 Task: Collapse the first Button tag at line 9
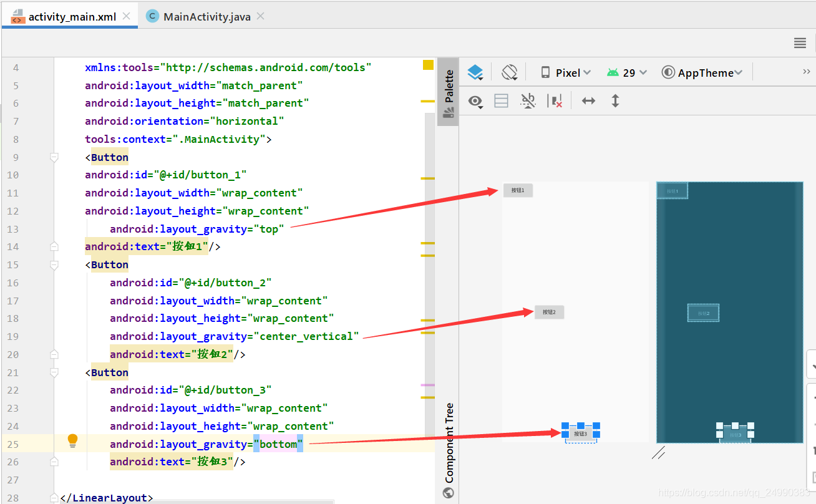point(54,157)
